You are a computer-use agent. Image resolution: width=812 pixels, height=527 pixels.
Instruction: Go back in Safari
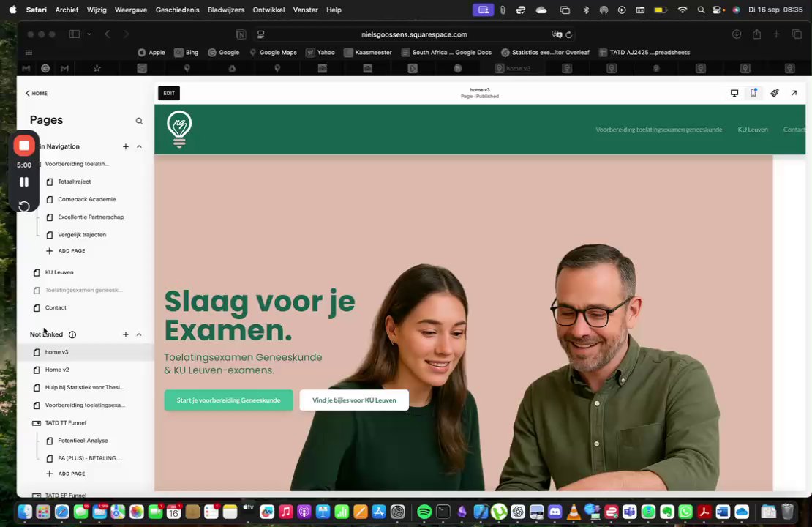108,34
